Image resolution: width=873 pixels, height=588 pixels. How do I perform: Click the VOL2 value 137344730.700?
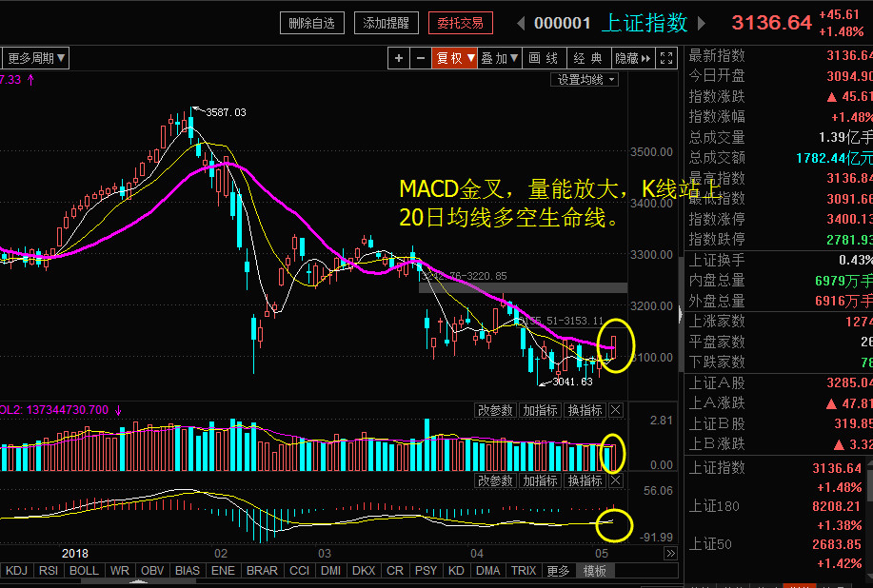tap(68, 410)
